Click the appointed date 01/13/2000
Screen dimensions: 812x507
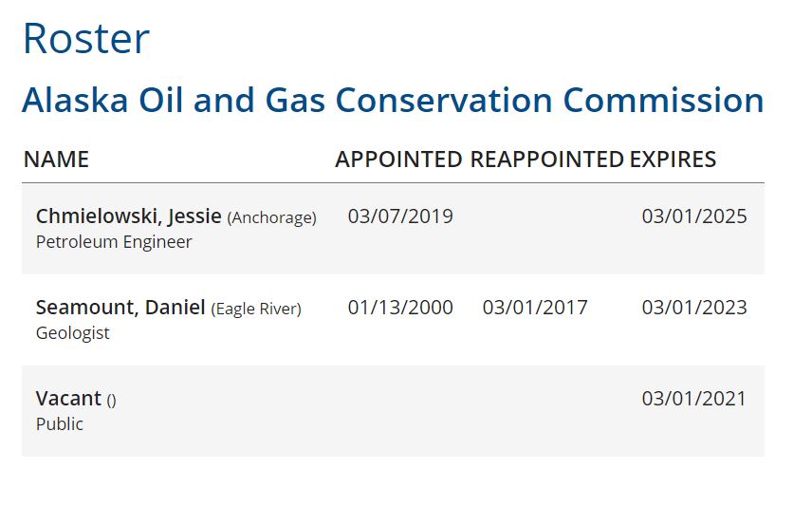click(x=400, y=308)
